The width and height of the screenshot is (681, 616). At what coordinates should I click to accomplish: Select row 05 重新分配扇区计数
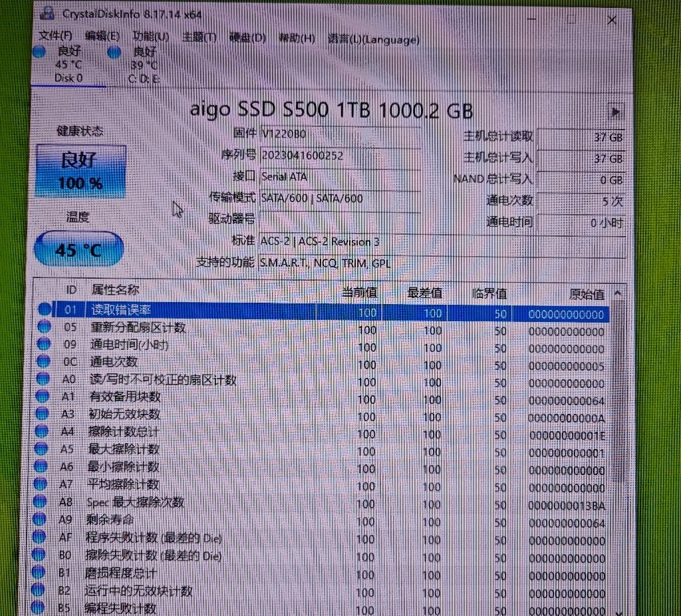click(x=324, y=329)
